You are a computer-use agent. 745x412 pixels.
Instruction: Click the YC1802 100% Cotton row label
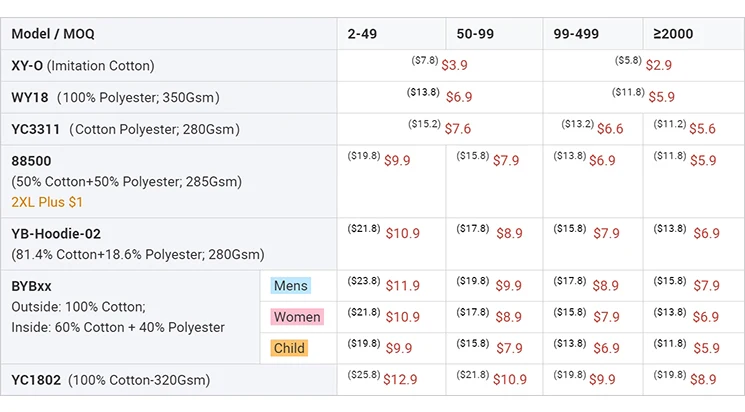tap(111, 380)
